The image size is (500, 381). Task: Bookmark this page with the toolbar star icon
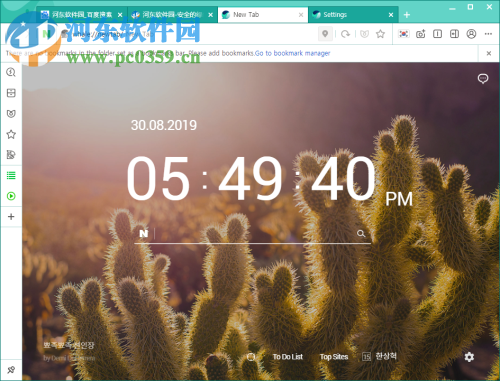coord(380,34)
